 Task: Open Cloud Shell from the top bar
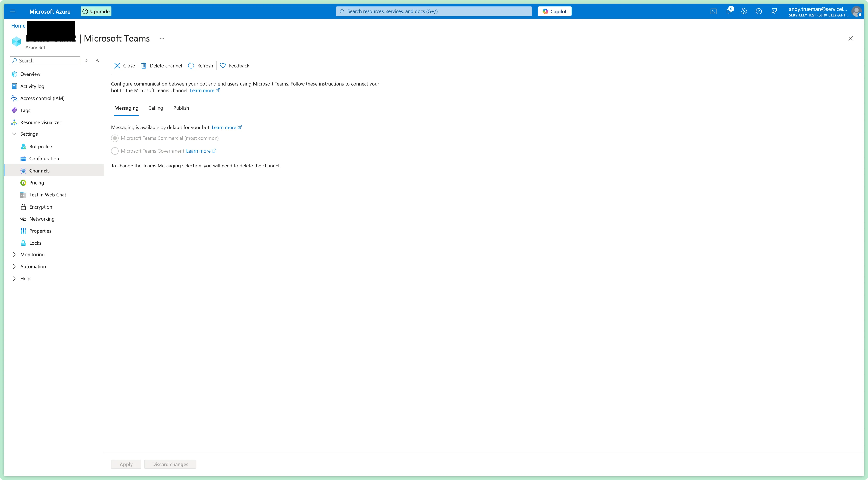tap(713, 11)
